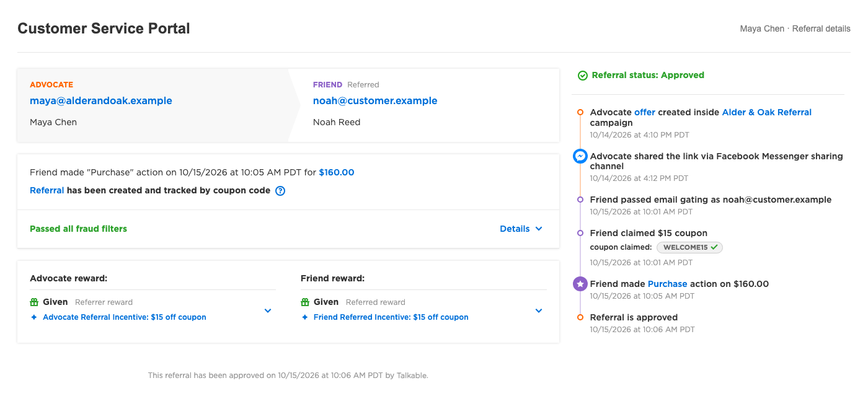Click the Advocate reward green gift icon
868x409 pixels.
[34, 302]
